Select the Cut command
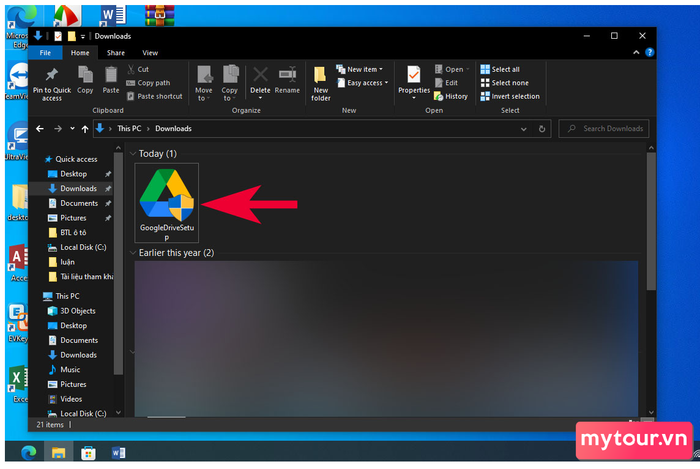The image size is (700, 469). coord(138,69)
